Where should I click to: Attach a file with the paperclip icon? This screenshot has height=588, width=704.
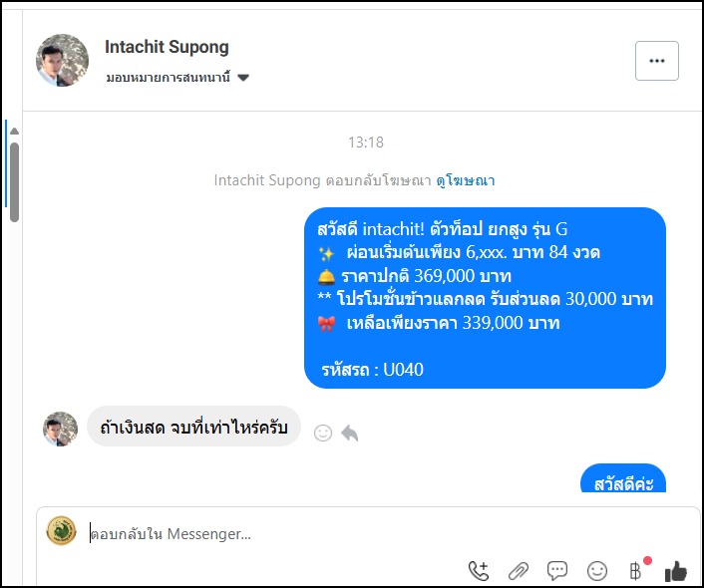coord(518,571)
